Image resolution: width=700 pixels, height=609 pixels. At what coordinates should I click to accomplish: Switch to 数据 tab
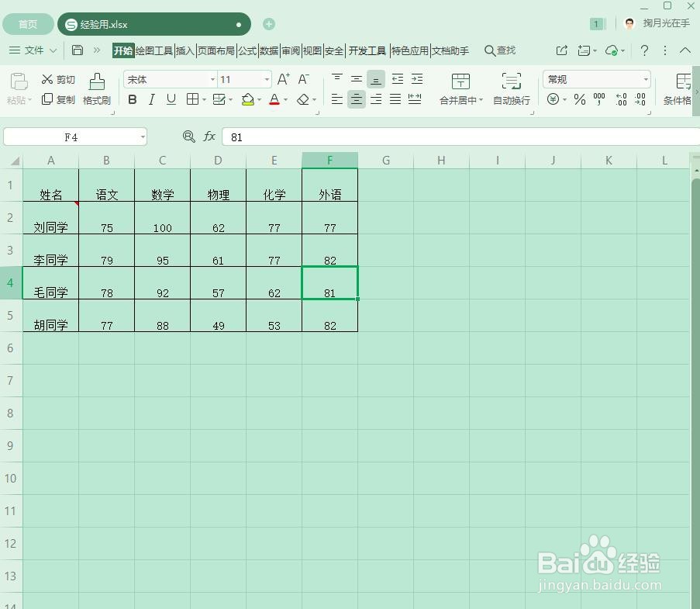pyautogui.click(x=269, y=50)
